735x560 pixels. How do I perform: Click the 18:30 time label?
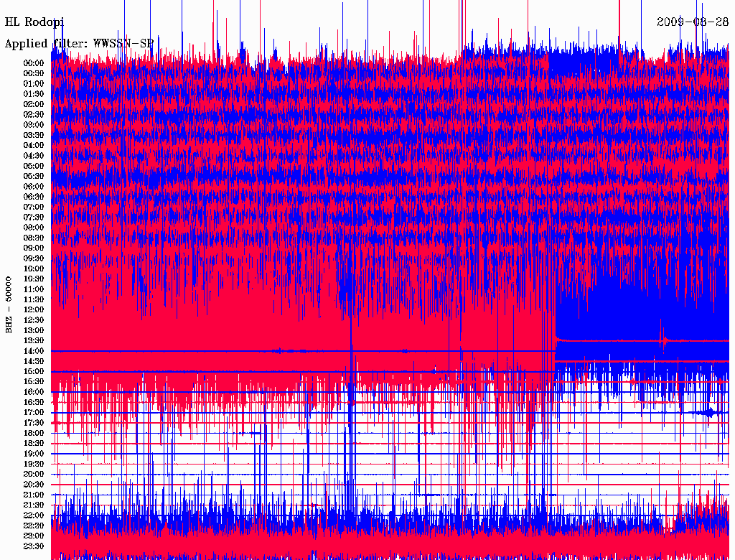pyautogui.click(x=34, y=444)
